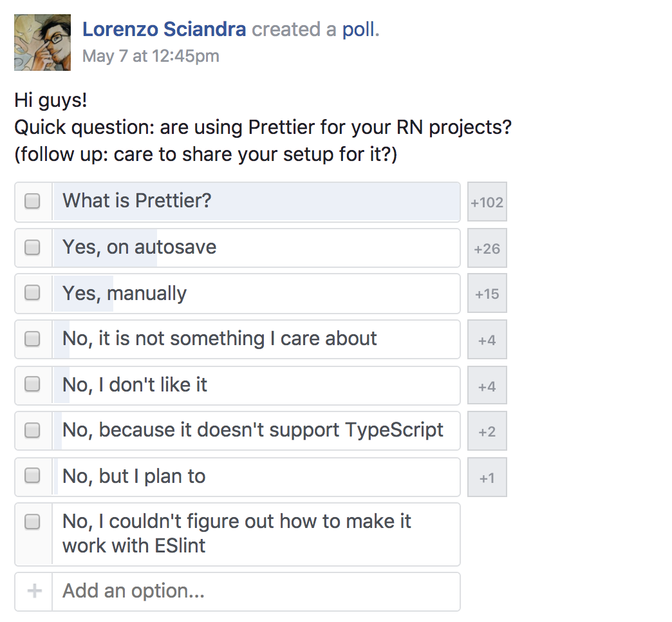Check the "What is Prettier?" checkbox
The image size is (672, 622).
click(32, 202)
